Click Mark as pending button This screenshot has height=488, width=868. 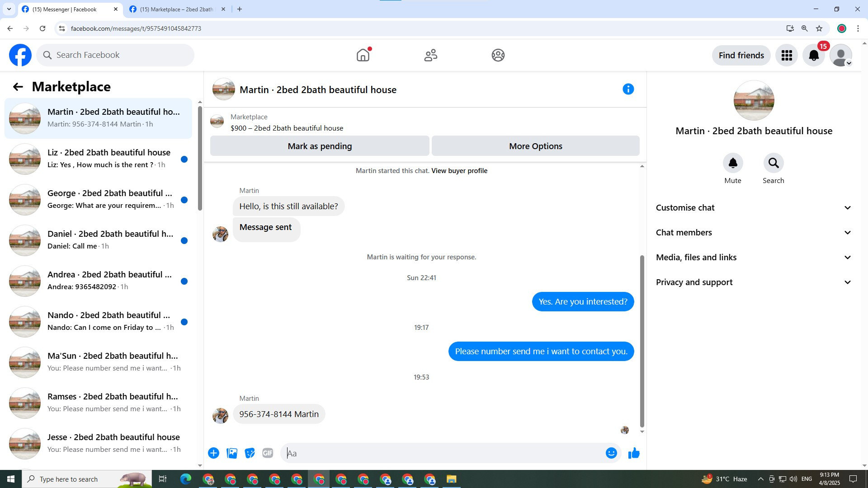coord(320,146)
